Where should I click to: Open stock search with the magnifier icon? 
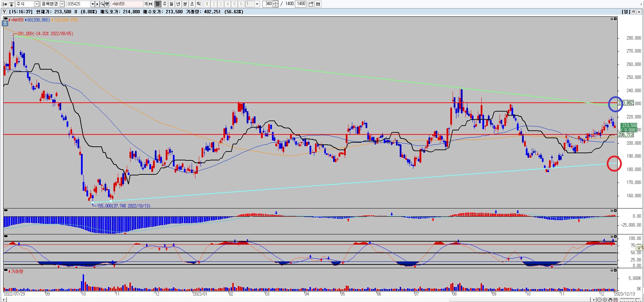(x=102, y=4)
